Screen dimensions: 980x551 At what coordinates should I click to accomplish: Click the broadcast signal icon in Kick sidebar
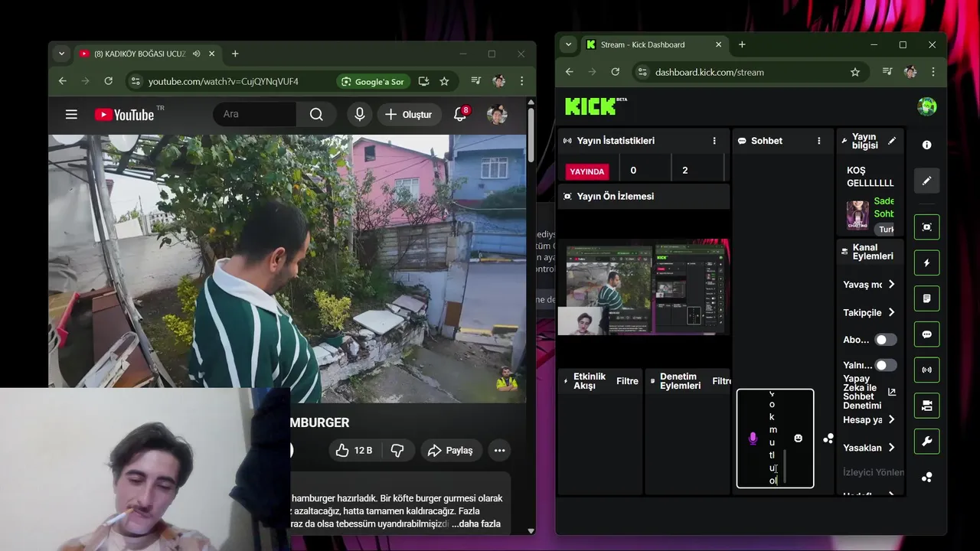926,370
